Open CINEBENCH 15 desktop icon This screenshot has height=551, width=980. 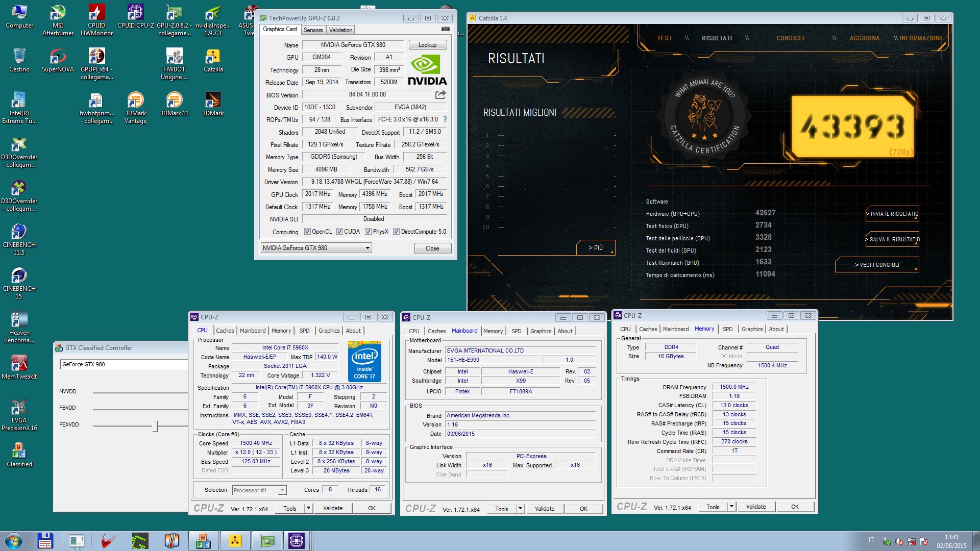(x=19, y=283)
